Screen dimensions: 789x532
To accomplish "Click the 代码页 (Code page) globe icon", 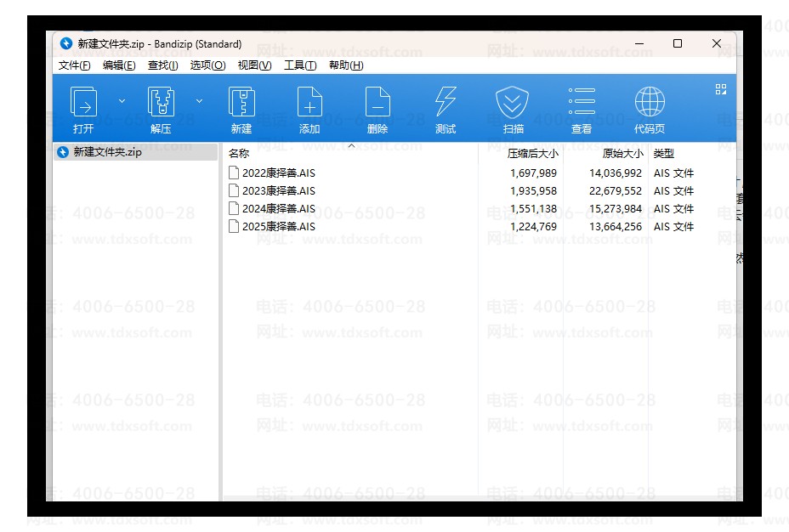I will tap(650, 104).
